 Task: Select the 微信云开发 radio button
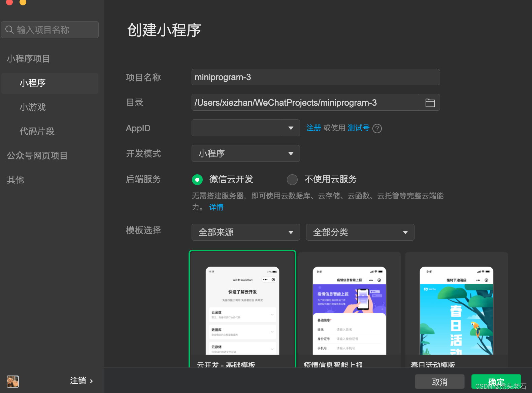click(x=197, y=180)
